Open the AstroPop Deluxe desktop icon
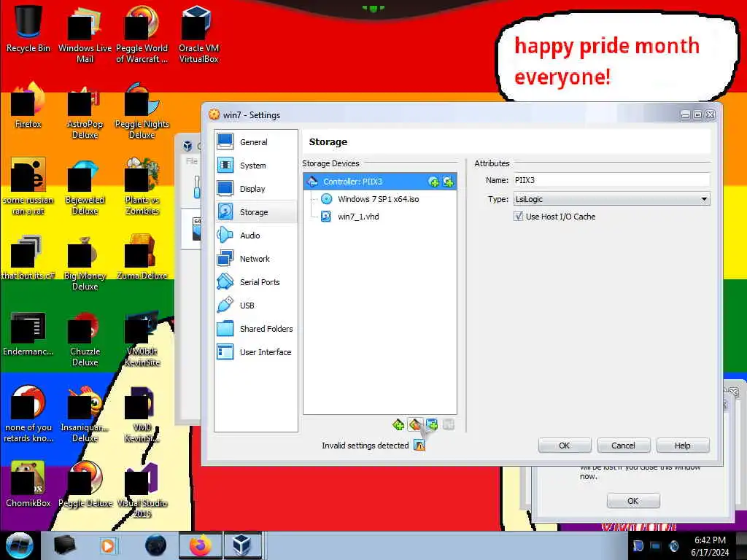 85,111
